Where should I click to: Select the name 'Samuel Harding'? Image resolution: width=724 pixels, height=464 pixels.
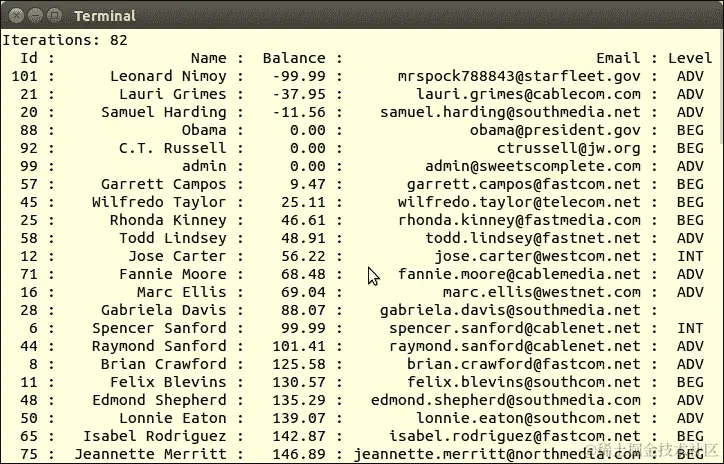(164, 112)
